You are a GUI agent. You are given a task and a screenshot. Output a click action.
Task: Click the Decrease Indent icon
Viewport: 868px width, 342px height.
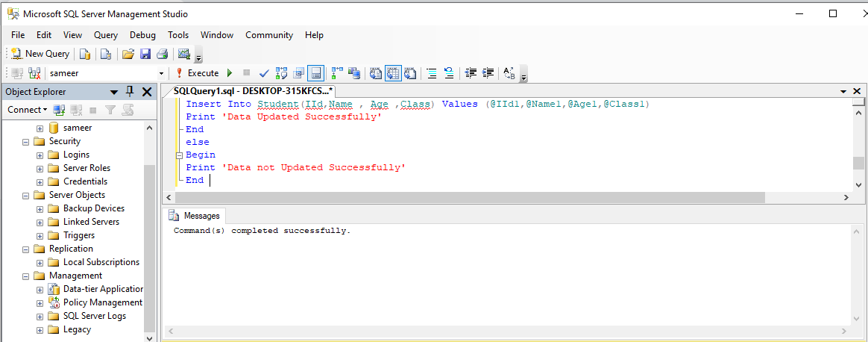[x=471, y=73]
